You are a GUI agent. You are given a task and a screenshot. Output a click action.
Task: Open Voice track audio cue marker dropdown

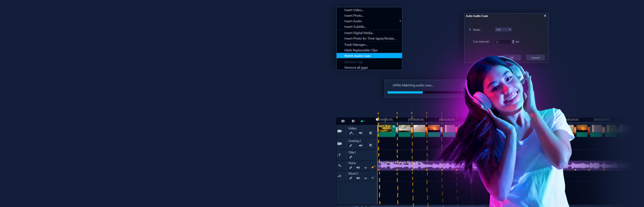pos(373,167)
